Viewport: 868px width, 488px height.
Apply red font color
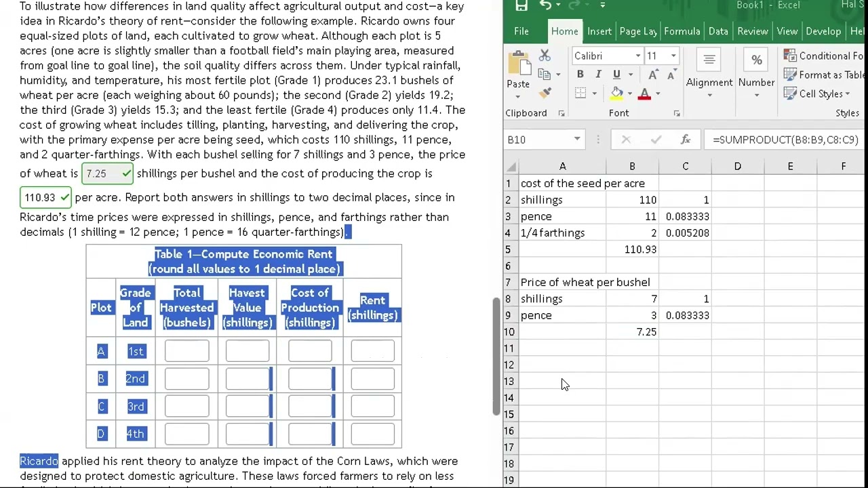(644, 94)
